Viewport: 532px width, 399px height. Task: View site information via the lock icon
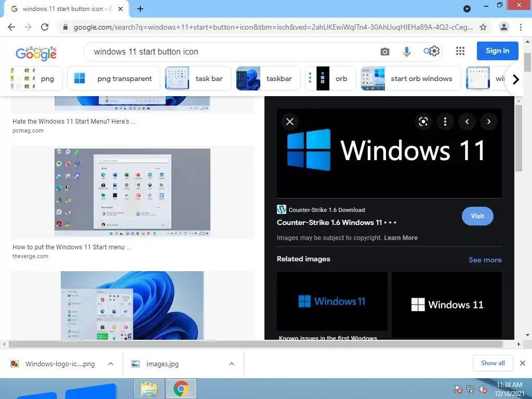(x=65, y=27)
